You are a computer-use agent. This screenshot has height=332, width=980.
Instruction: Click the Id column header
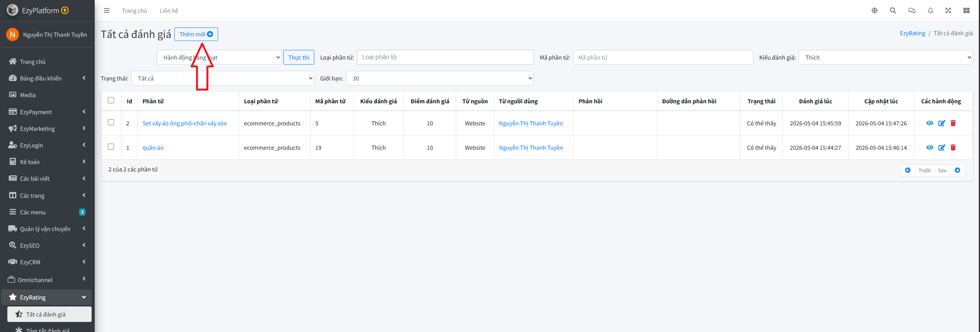coord(129,101)
